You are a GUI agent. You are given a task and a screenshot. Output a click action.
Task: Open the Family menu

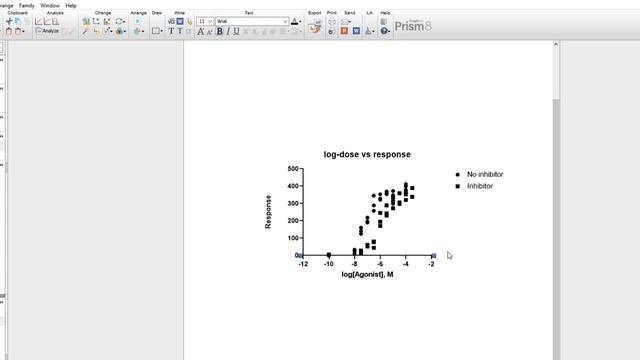coord(27,6)
